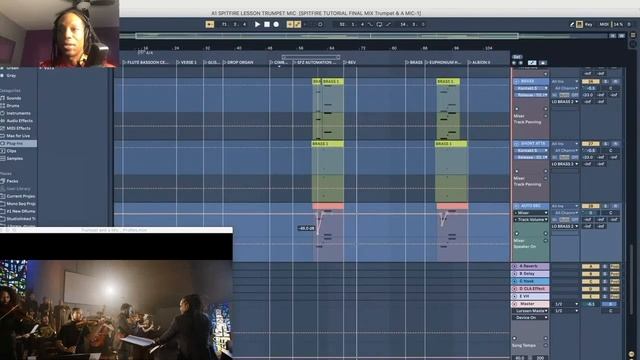
Task: Open the Sounds browser category
Action: 13,98
